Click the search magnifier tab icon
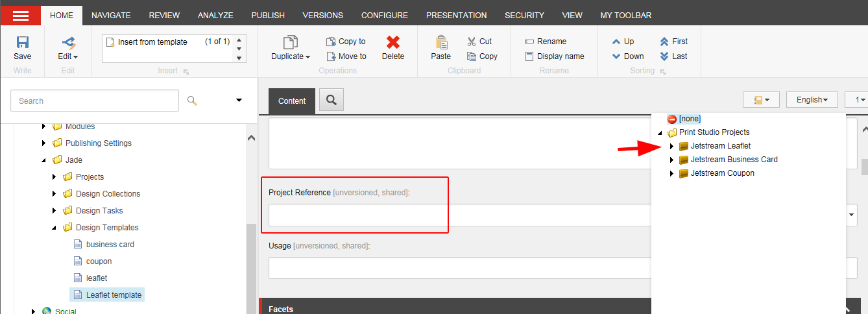The image size is (868, 314). pos(332,100)
